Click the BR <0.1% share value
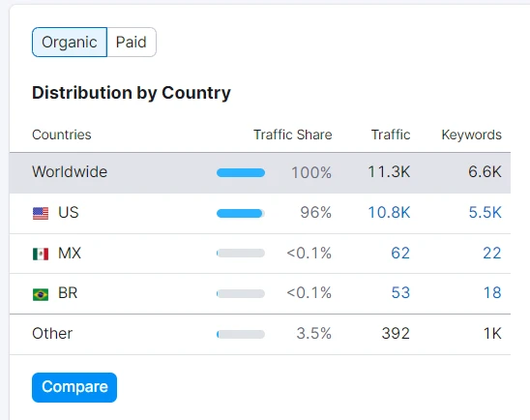This screenshot has width=530, height=420. pyautogui.click(x=309, y=293)
